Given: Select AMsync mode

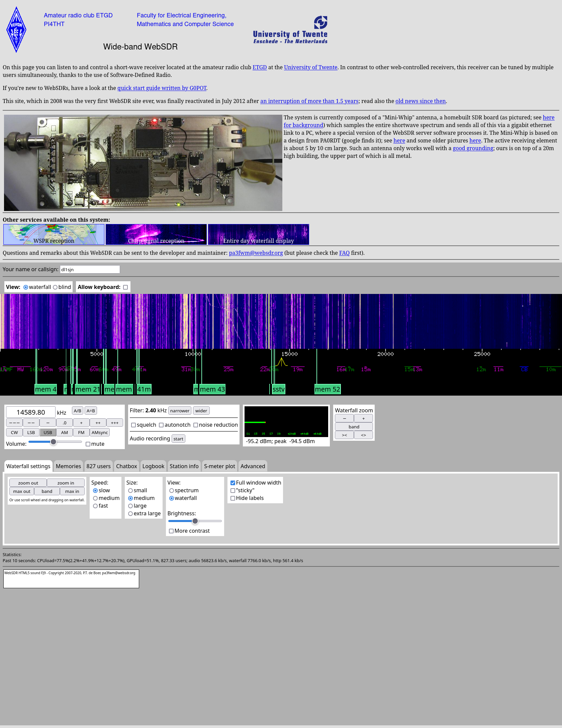Looking at the screenshot, I should coord(100,432).
